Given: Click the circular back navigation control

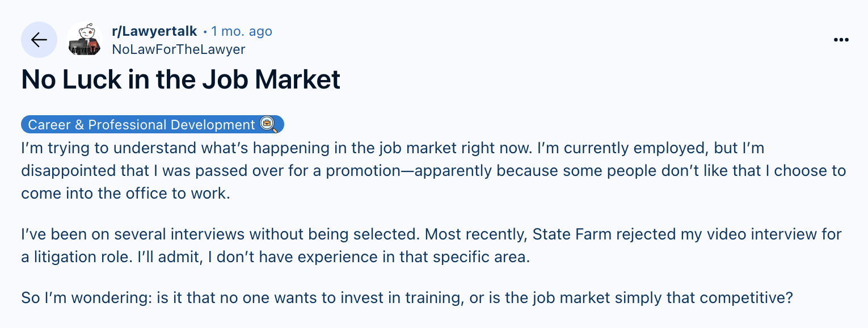Looking at the screenshot, I should (39, 40).
